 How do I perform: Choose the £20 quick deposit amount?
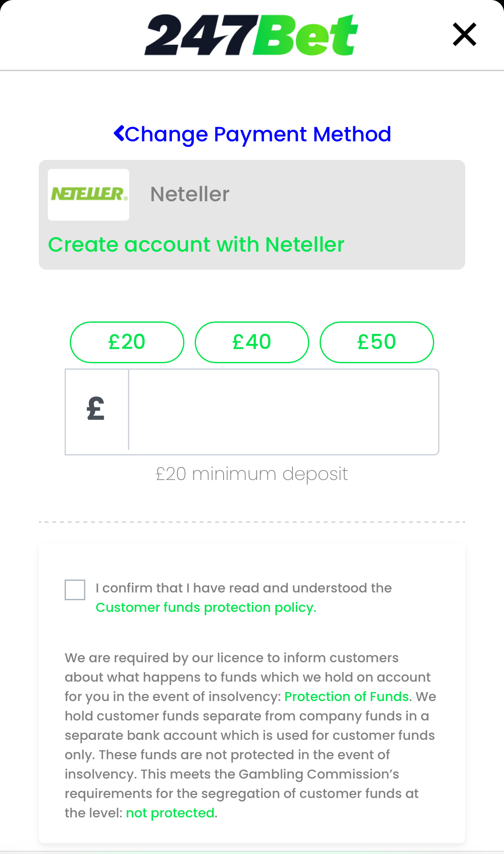pyautogui.click(x=127, y=342)
